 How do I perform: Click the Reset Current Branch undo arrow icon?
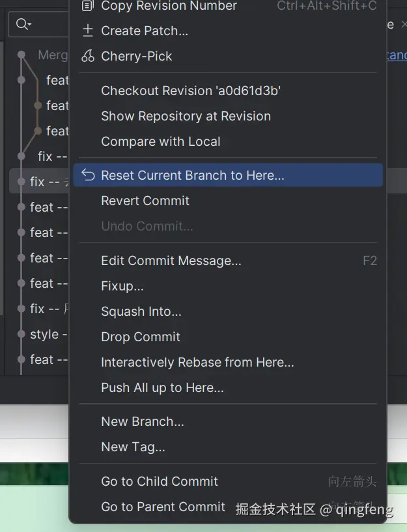pos(89,175)
